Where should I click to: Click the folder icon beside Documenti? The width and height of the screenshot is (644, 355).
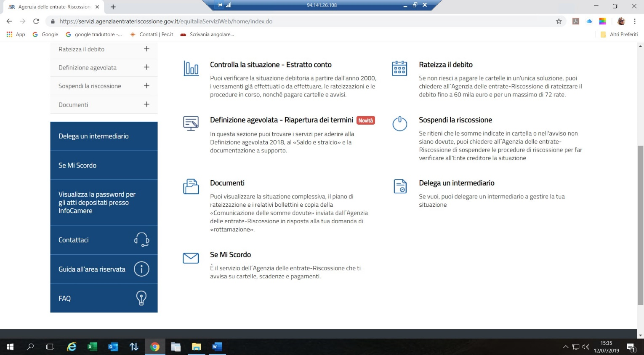pyautogui.click(x=191, y=187)
